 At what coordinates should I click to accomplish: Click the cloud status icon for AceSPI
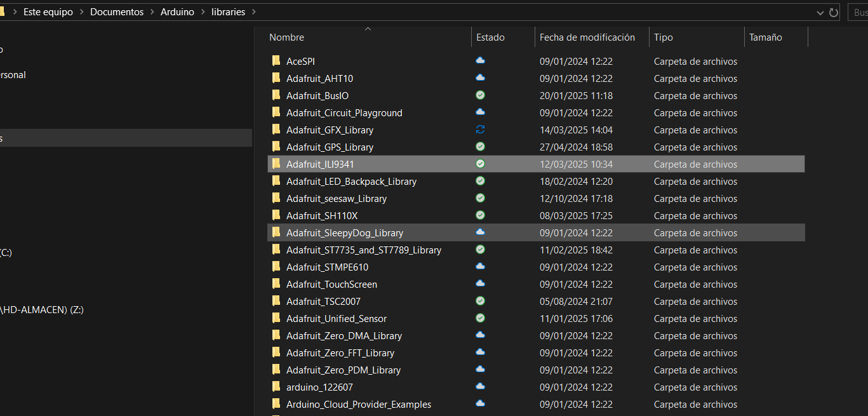pos(481,60)
